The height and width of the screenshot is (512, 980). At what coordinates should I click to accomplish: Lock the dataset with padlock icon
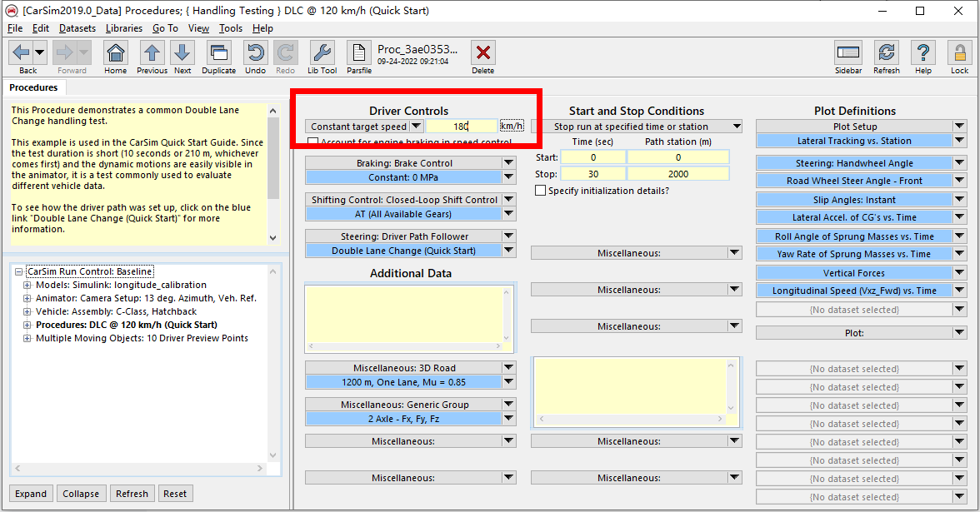tap(959, 52)
